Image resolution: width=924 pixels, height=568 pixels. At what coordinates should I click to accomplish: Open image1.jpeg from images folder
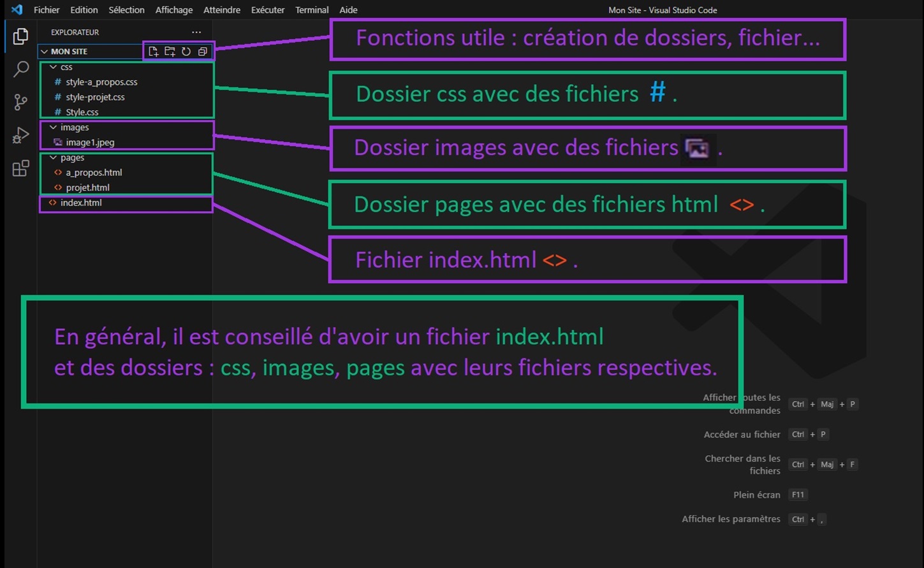pyautogui.click(x=90, y=143)
